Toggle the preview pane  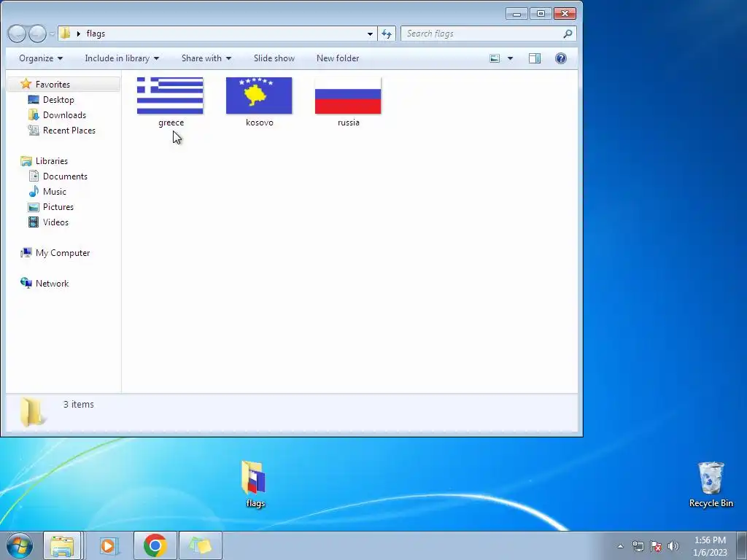535,58
